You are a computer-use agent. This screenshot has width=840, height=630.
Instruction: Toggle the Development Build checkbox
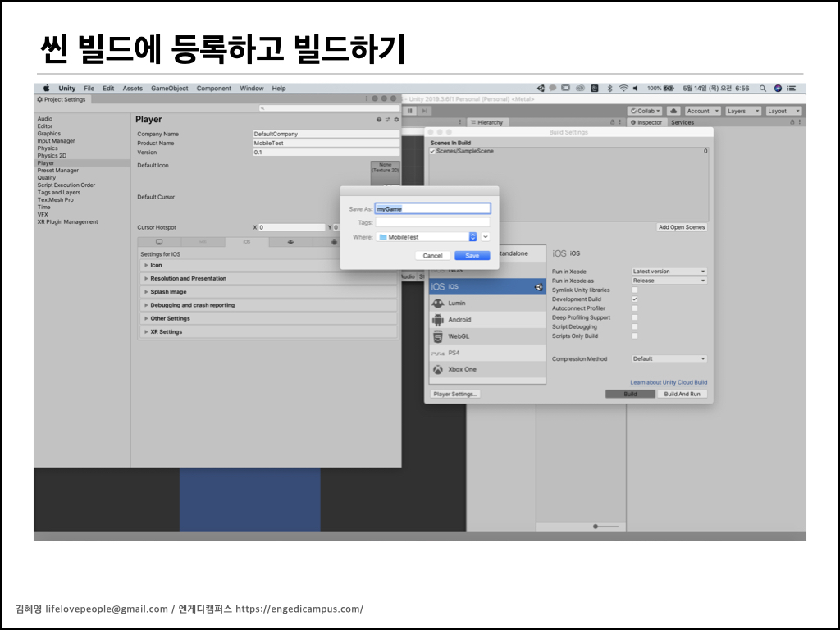635,299
